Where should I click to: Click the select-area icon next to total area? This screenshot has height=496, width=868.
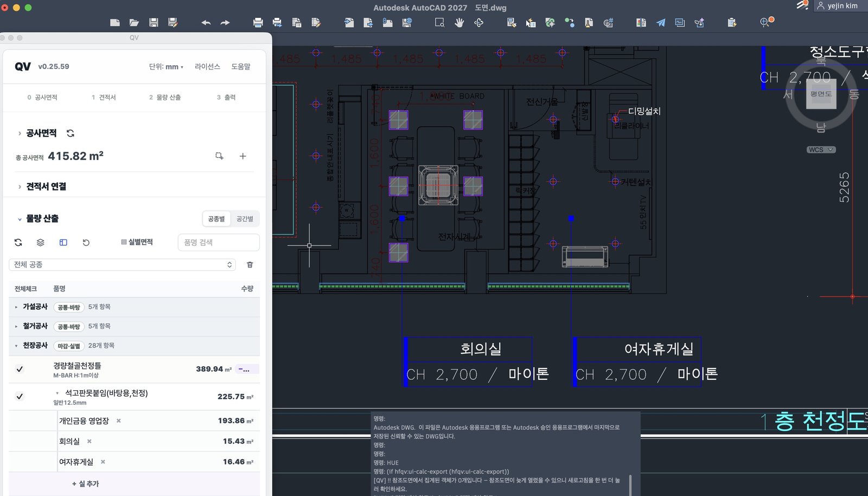point(219,156)
